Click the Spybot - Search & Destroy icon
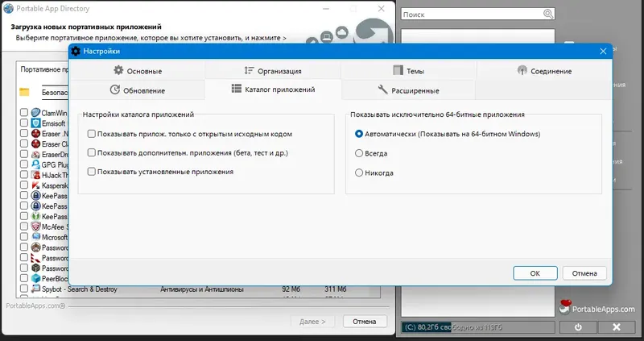Viewport: 644px width, 341px height. (35, 289)
